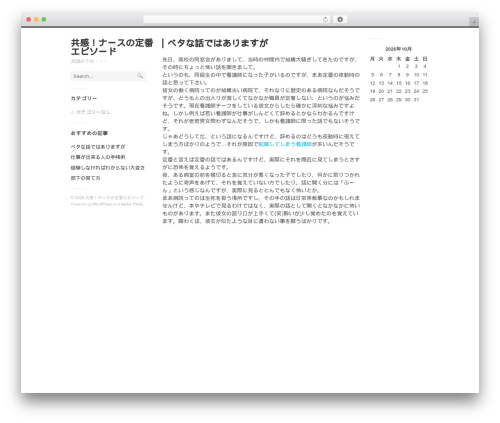
Task: Click the 金 weekday header in the calendar
Action: pos(407,59)
